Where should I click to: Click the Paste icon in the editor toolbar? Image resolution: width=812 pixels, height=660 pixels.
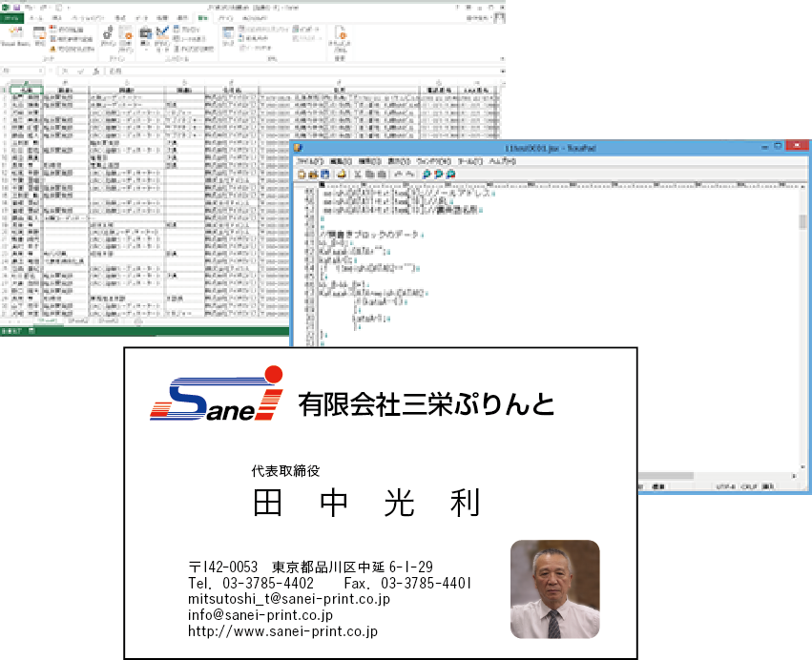point(382,175)
